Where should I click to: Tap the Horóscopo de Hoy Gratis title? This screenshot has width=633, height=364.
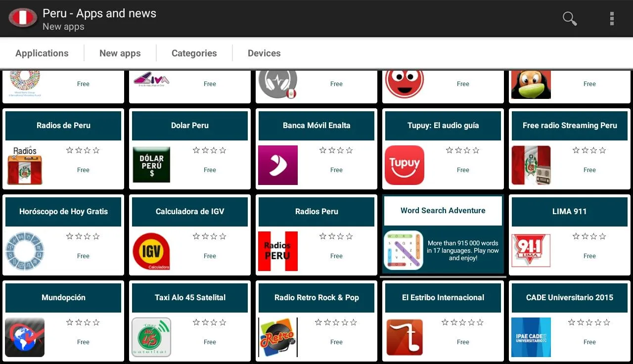pos(63,212)
